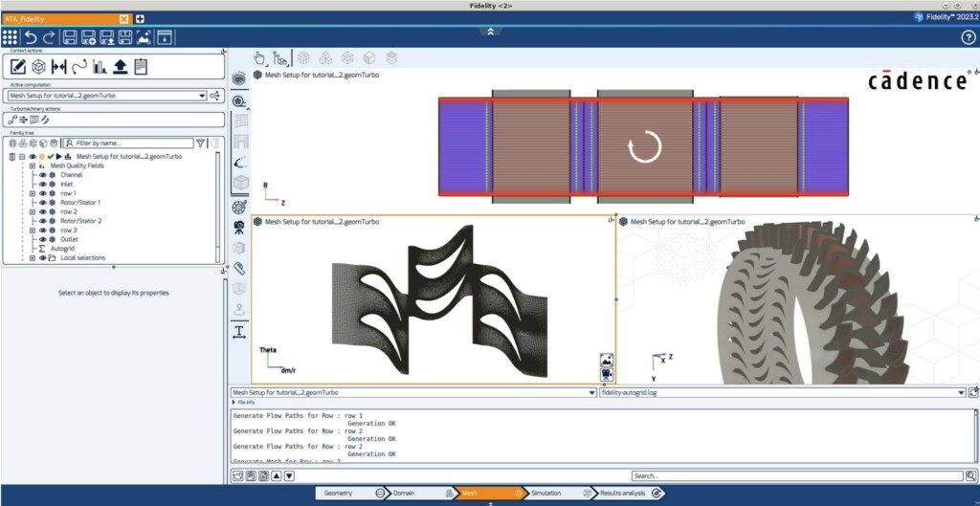Open the application grid menu icon
The width and height of the screenshot is (980, 506).
point(10,37)
